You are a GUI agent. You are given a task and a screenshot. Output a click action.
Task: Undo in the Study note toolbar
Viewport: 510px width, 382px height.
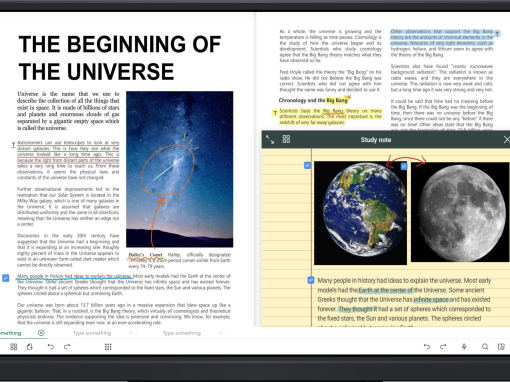[427, 347]
